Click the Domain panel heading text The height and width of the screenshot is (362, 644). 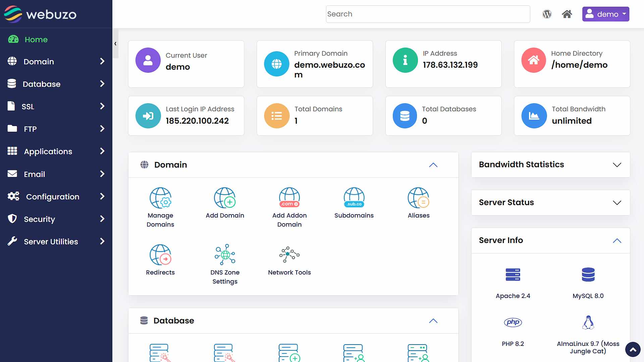pyautogui.click(x=170, y=165)
